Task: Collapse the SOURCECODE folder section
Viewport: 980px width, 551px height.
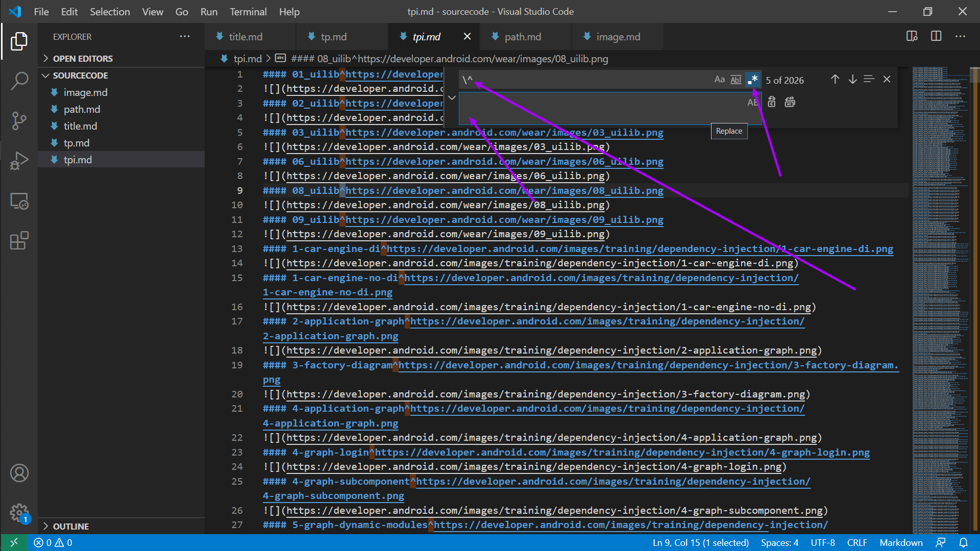Action: (80, 76)
